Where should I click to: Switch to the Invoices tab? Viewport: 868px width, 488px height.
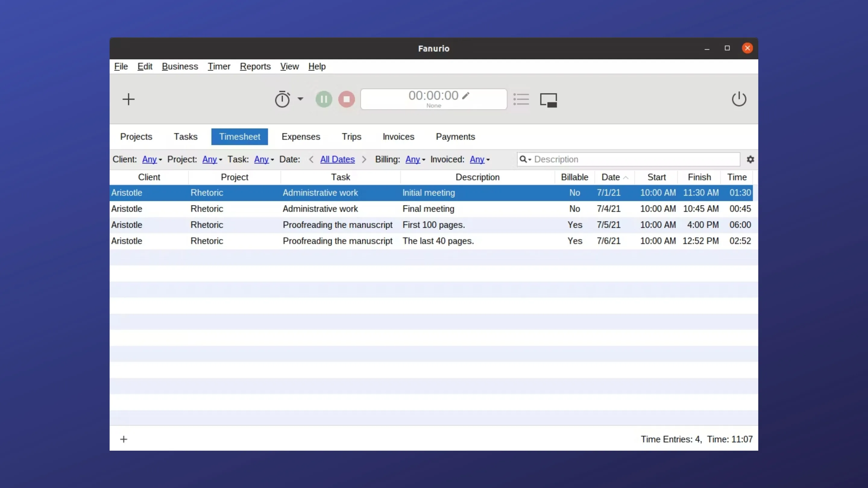click(x=398, y=137)
